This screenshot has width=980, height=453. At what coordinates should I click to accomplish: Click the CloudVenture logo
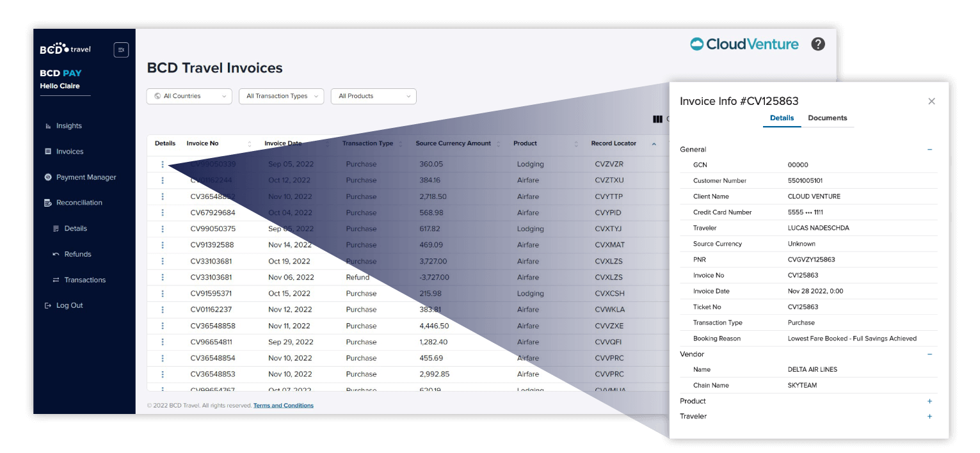point(744,44)
